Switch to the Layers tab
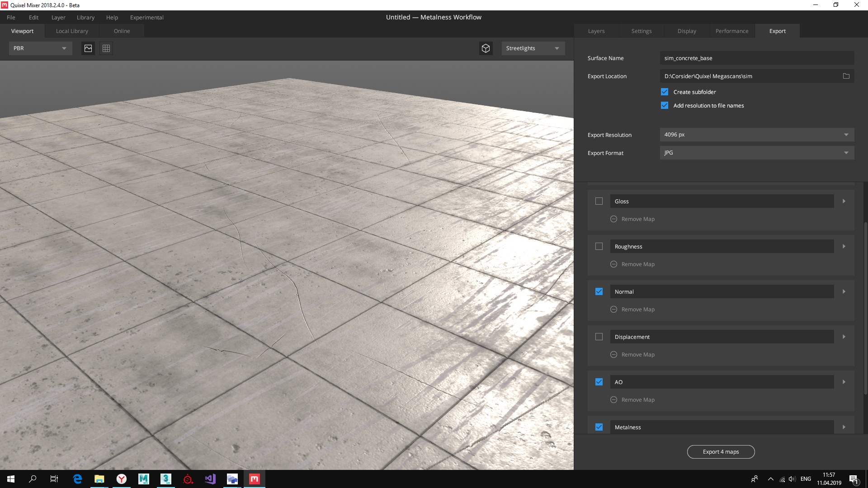The image size is (868, 488). pyautogui.click(x=596, y=31)
